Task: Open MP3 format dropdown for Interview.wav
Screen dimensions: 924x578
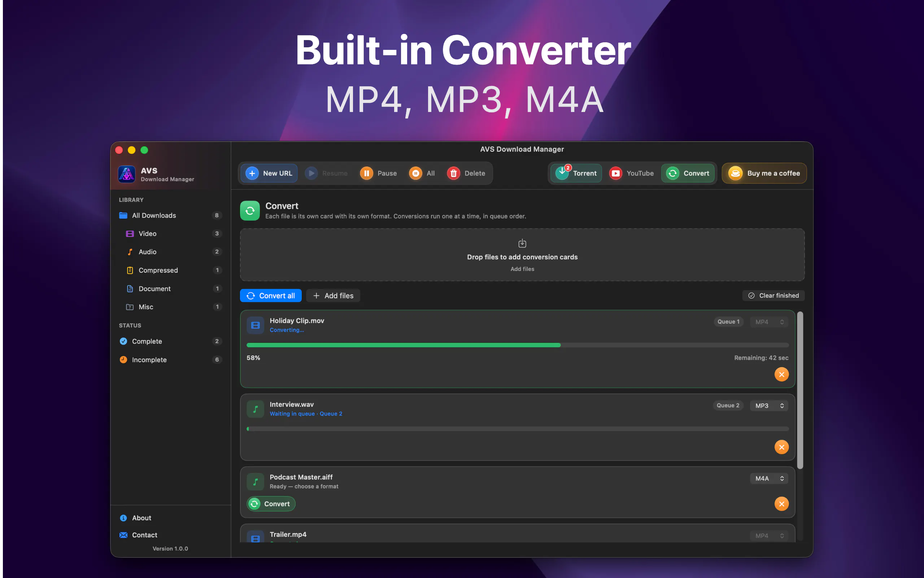Action: [x=769, y=406]
